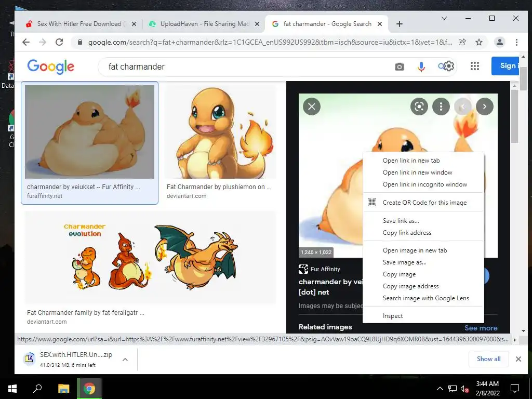Show hidden system tray icons

click(x=440, y=389)
